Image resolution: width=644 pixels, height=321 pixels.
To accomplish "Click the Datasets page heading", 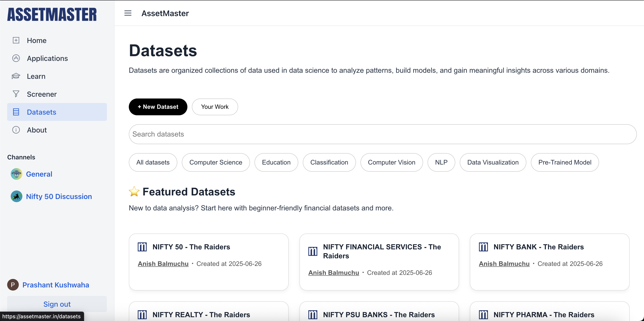I will click(x=163, y=51).
